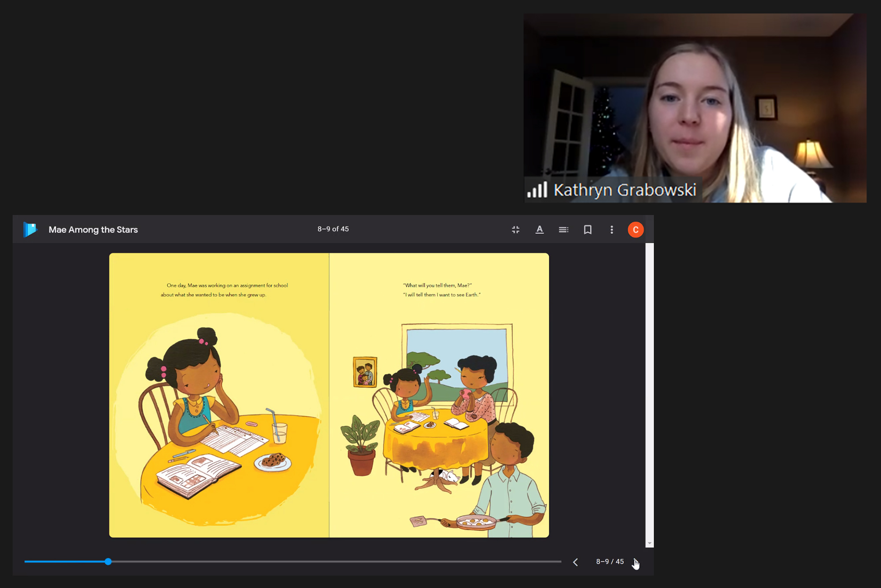Open the table of contents icon
Viewport: 881px width, 588px height.
[x=564, y=229]
